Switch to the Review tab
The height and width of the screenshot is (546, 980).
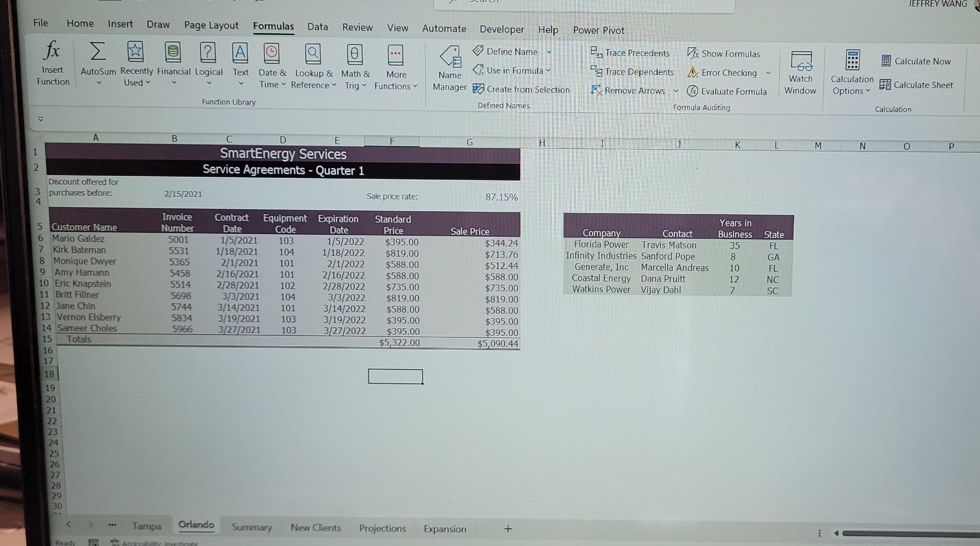357,27
